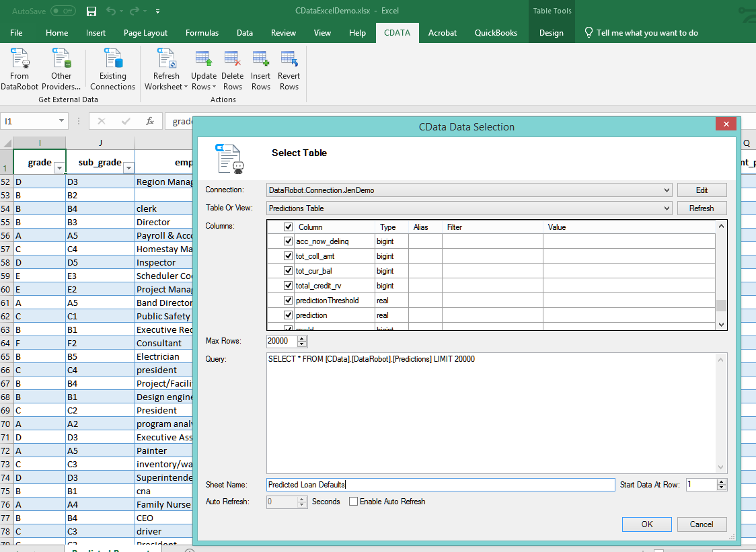The height and width of the screenshot is (552, 756).
Task: Click the Cancel button
Action: click(x=702, y=524)
